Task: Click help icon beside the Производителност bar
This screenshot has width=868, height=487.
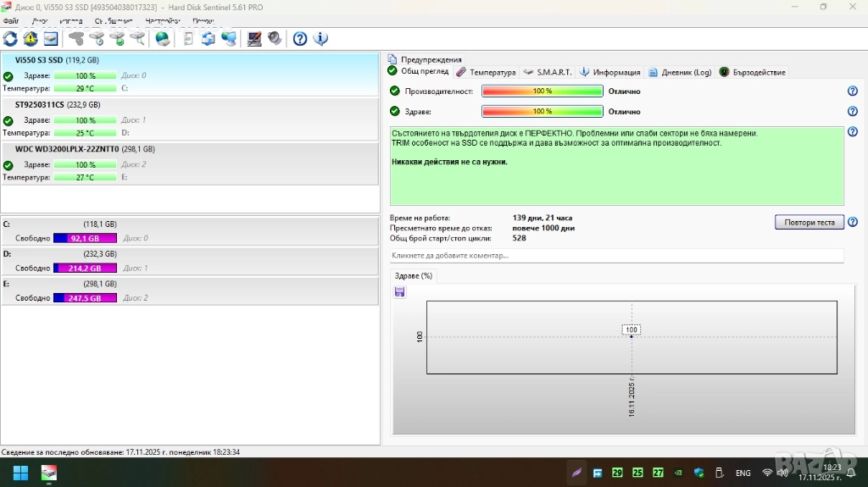Action: (853, 91)
